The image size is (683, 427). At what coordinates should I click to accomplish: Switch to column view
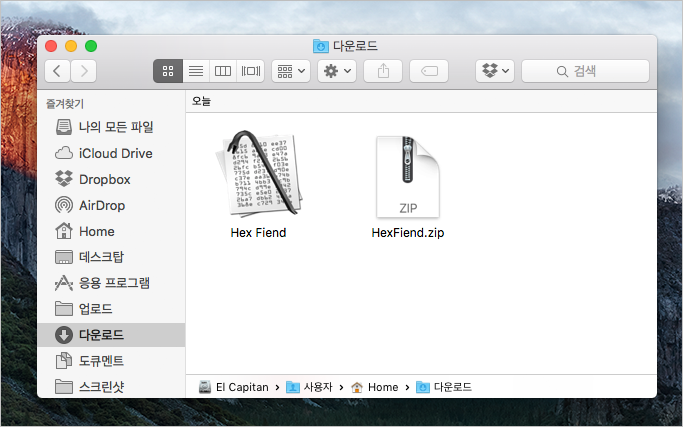(223, 71)
